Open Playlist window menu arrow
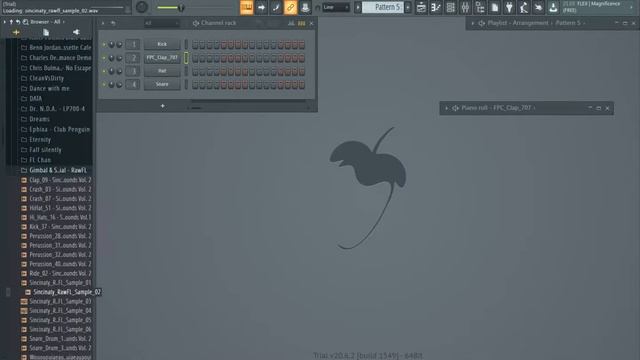Image resolution: width=640 pixels, height=360 pixels. point(473,23)
